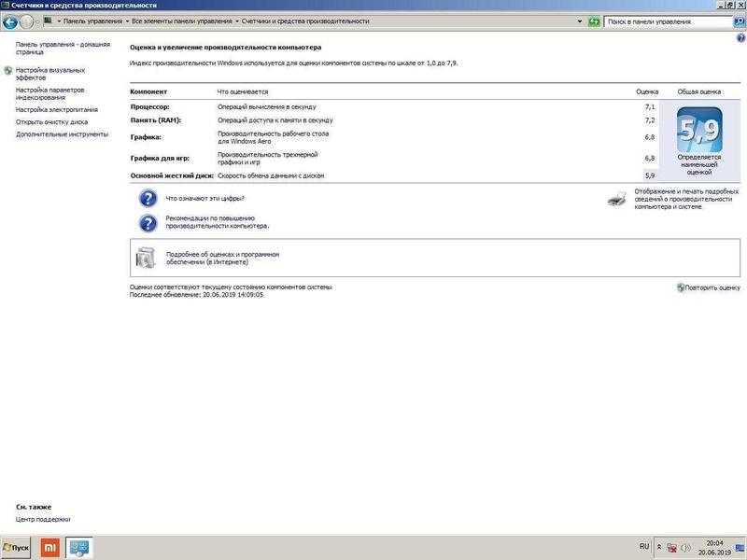The width and height of the screenshot is (747, 560).
Task: Open 'Настройка электропитания' link
Action: tap(57, 109)
